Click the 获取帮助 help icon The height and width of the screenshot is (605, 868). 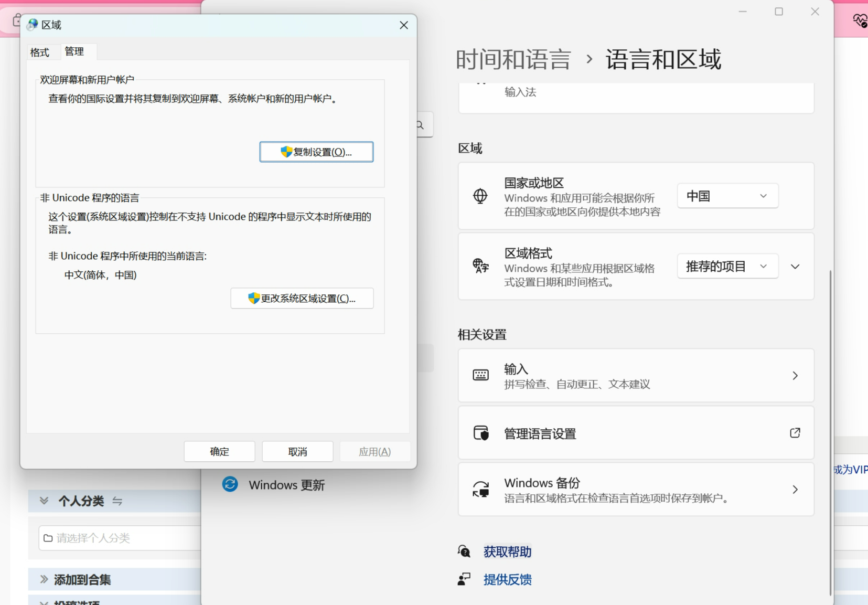[x=464, y=551]
